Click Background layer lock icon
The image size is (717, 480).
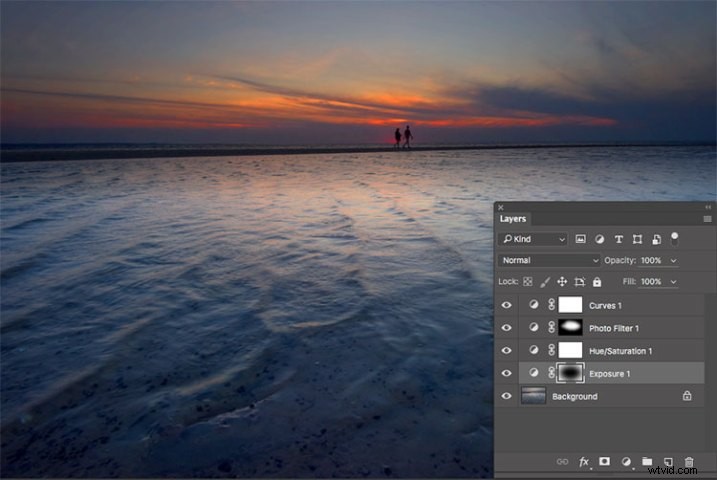[687, 396]
